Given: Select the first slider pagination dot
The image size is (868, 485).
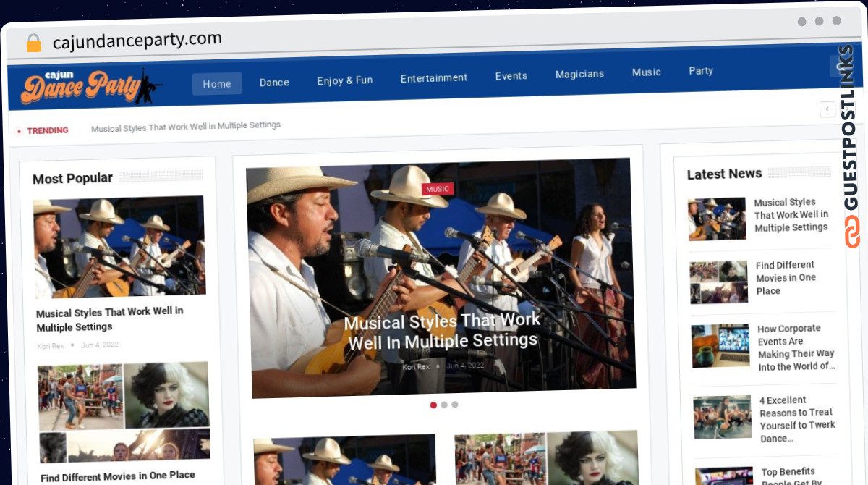Looking at the screenshot, I should click(x=433, y=405).
